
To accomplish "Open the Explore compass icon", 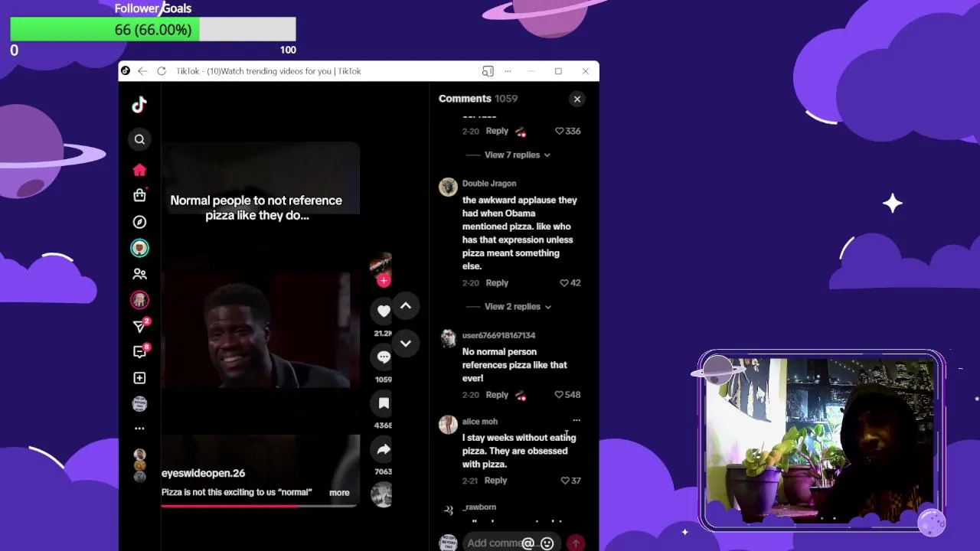I will (x=139, y=222).
